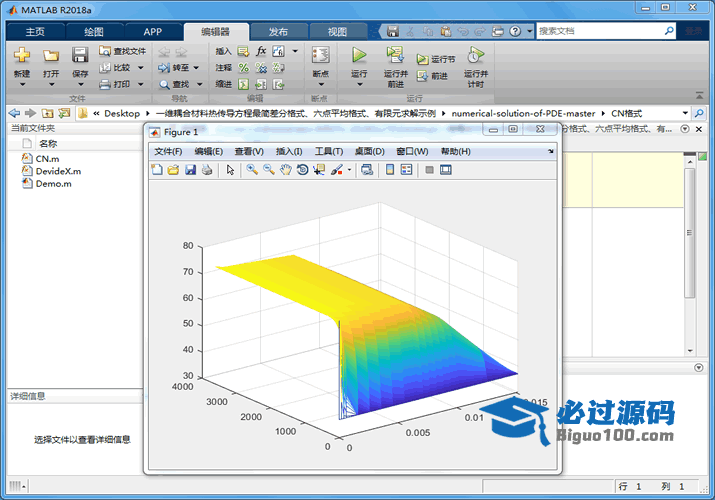Click new figure icon in Figure toolbar
The width and height of the screenshot is (715, 500).
tap(157, 170)
